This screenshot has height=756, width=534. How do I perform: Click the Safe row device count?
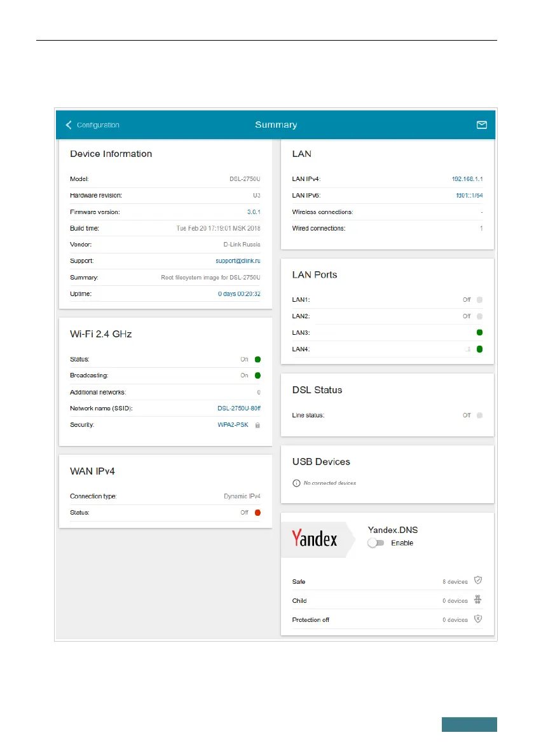(455, 582)
